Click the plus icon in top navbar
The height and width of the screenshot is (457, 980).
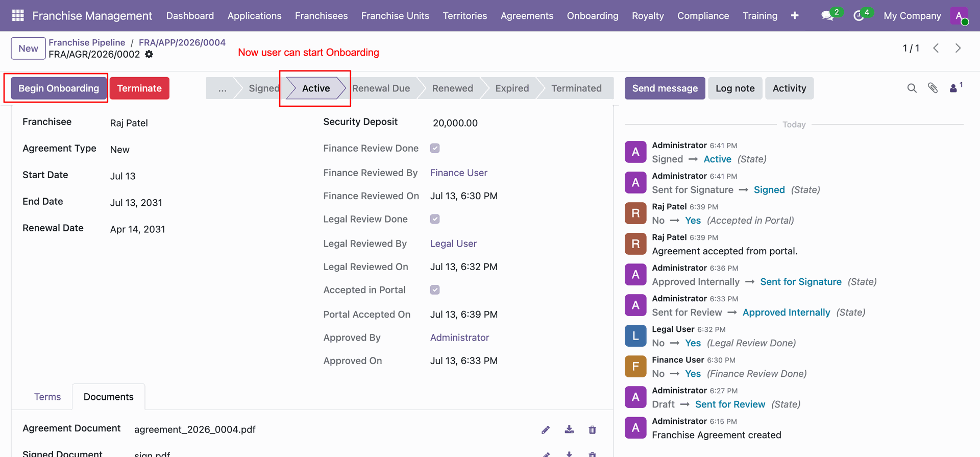pyautogui.click(x=795, y=15)
